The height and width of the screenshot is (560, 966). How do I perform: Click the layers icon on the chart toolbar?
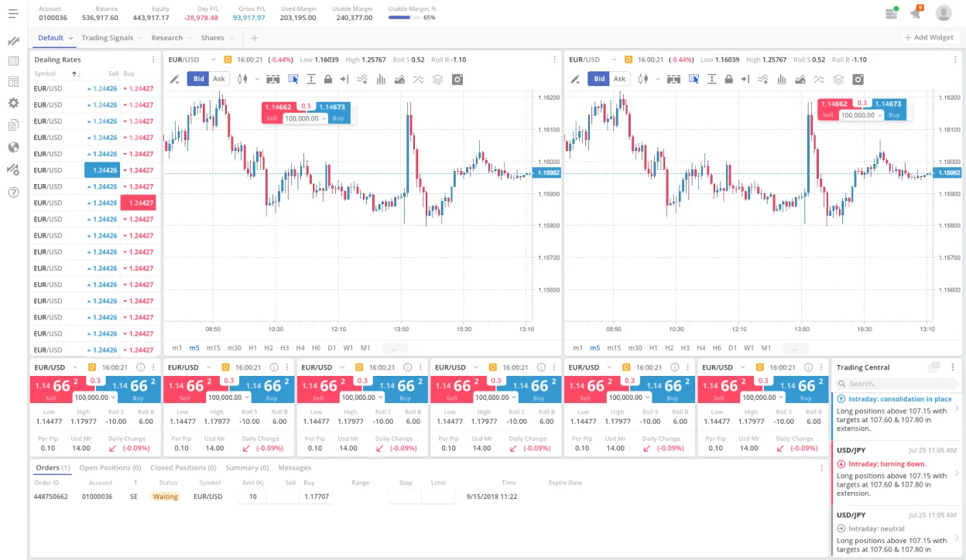coord(437,78)
